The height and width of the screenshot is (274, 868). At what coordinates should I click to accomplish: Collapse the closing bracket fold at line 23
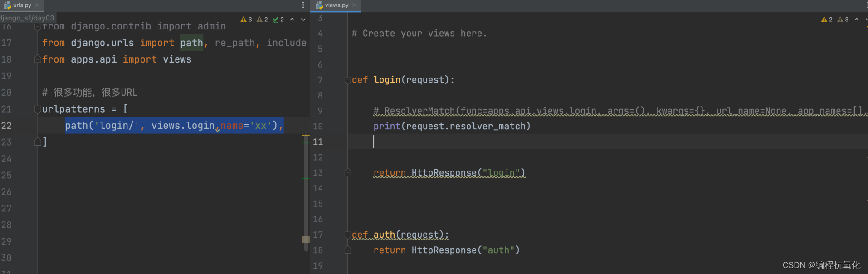[x=38, y=142]
